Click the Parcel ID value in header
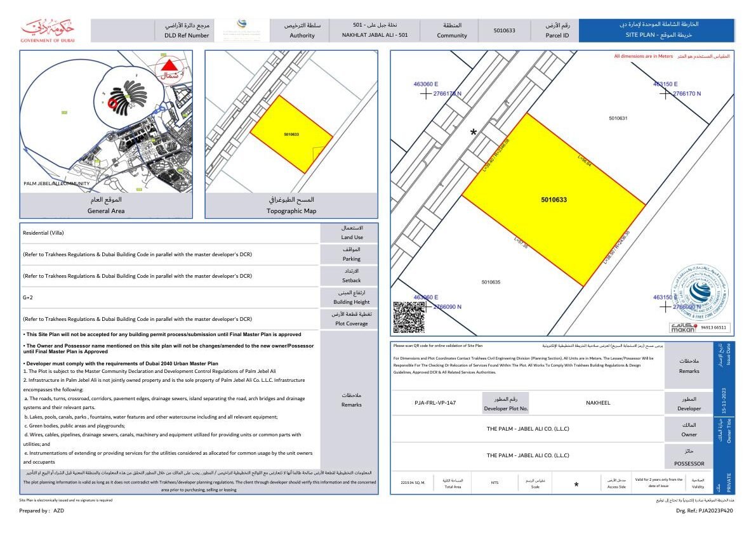This screenshot has height=534, width=756. [504, 30]
